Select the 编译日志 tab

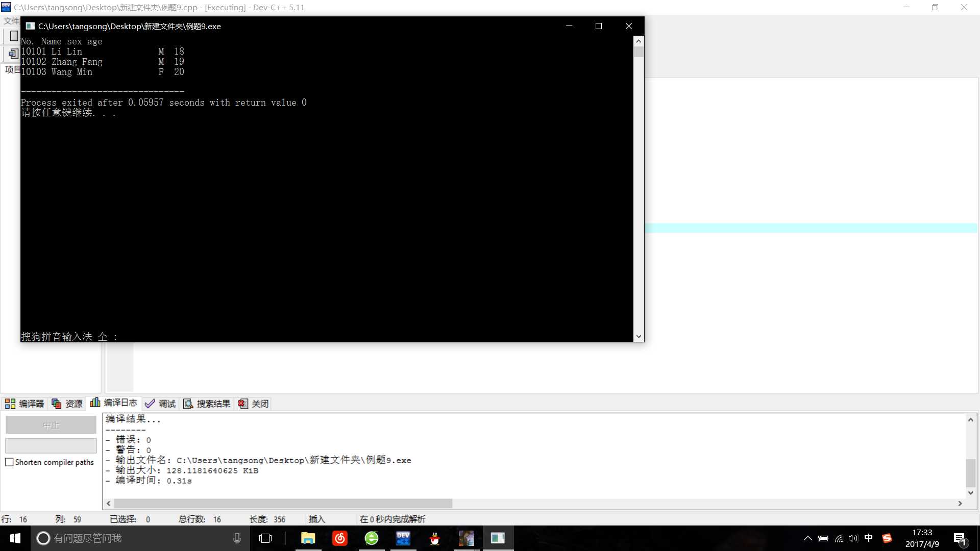pyautogui.click(x=114, y=403)
